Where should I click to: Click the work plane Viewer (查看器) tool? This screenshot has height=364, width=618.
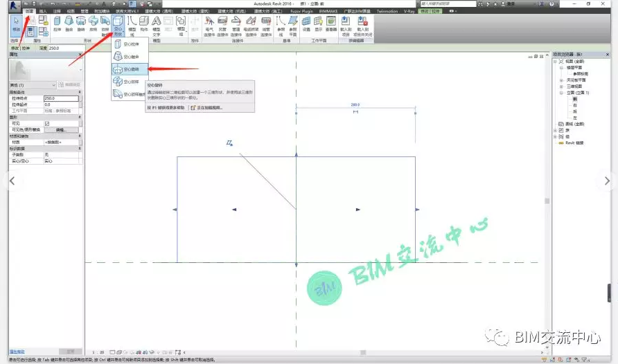click(x=331, y=24)
